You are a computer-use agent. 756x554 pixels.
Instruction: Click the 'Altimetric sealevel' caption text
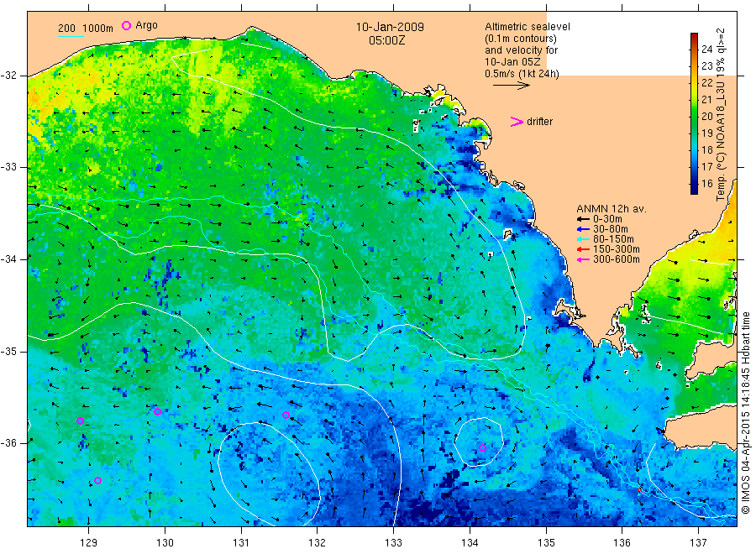click(x=528, y=27)
